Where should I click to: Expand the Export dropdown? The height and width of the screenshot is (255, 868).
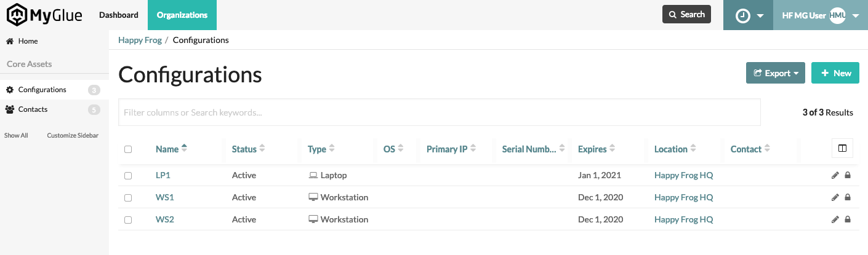click(775, 73)
